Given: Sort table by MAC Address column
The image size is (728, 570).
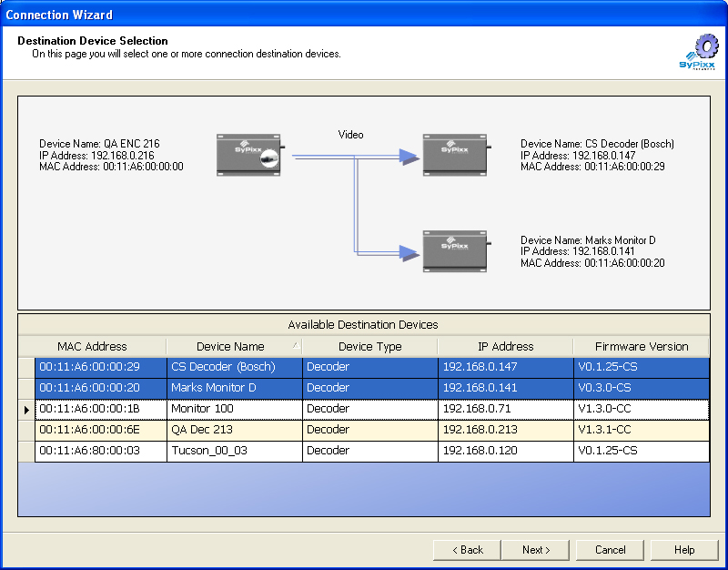Looking at the screenshot, I should (x=92, y=346).
